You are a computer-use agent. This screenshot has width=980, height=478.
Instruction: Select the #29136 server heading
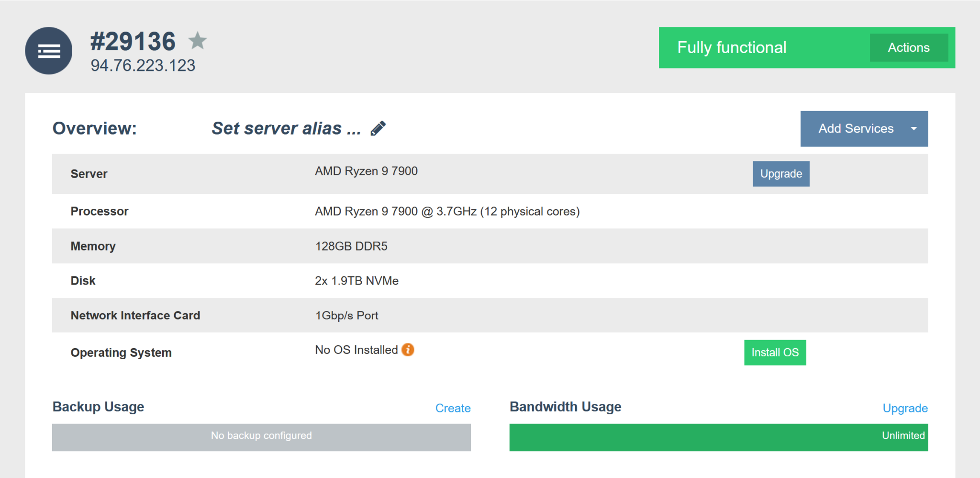tap(133, 41)
